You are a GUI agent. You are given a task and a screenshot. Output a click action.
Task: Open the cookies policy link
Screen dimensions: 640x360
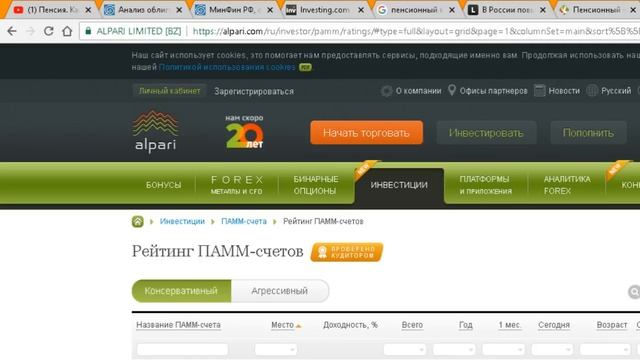point(227,67)
